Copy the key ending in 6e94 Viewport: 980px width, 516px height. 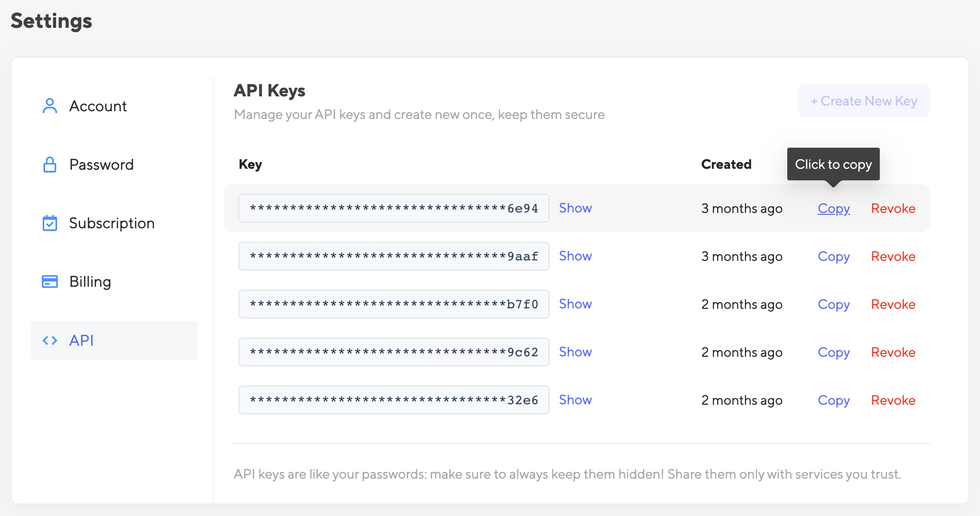(834, 209)
